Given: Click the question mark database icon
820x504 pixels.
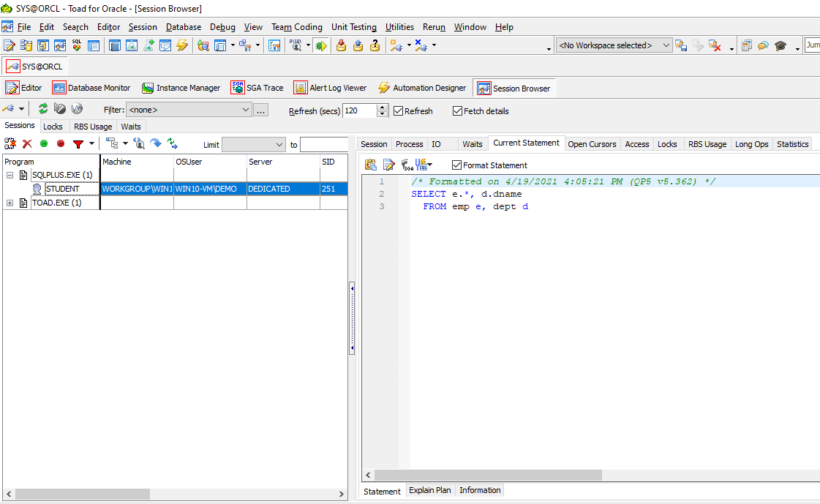Looking at the screenshot, I should [375, 45].
